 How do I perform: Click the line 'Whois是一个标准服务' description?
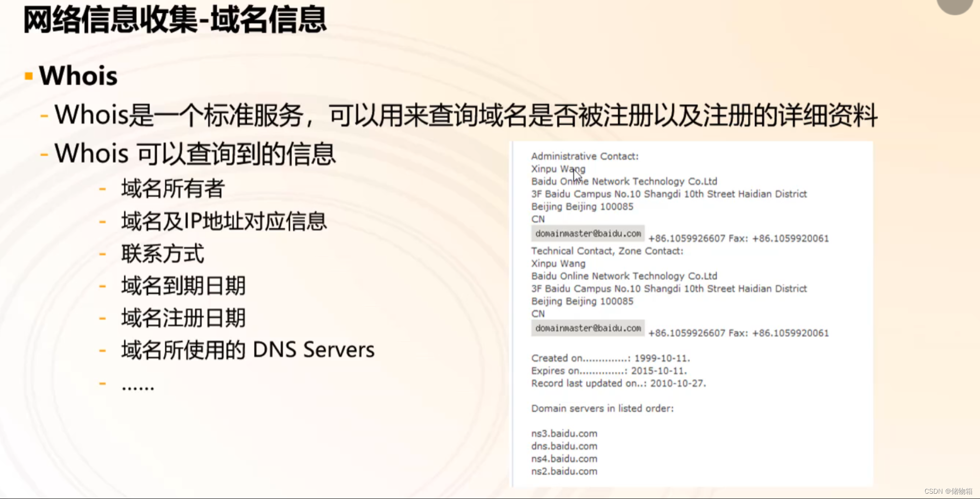tap(466, 115)
